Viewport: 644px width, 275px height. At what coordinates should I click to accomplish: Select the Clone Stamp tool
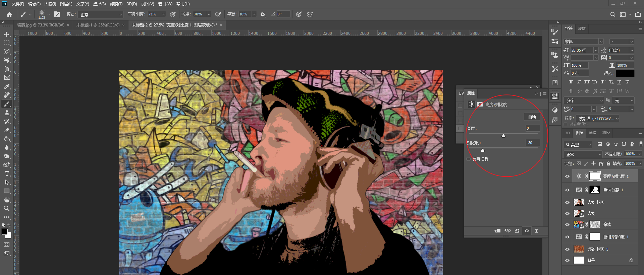[7, 113]
